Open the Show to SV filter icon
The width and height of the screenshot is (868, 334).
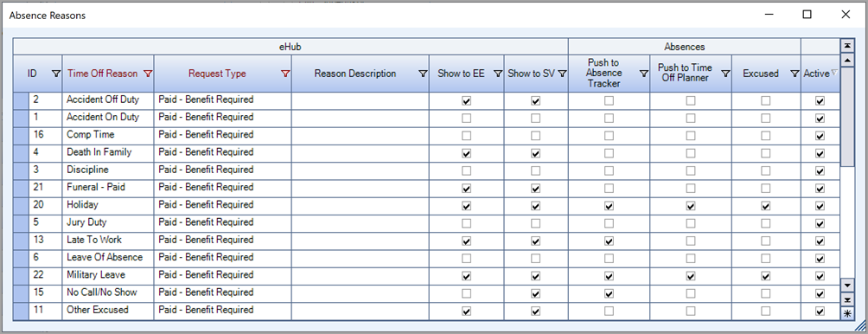coord(562,74)
